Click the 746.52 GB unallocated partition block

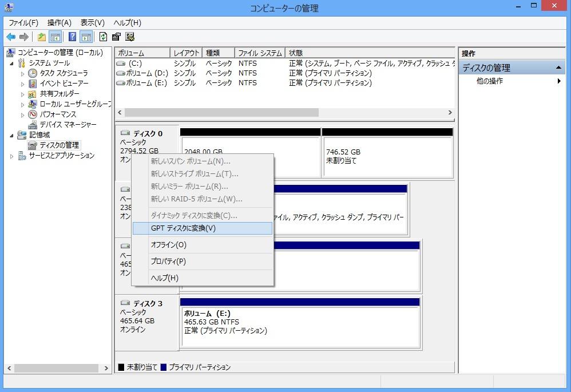pyautogui.click(x=387, y=156)
